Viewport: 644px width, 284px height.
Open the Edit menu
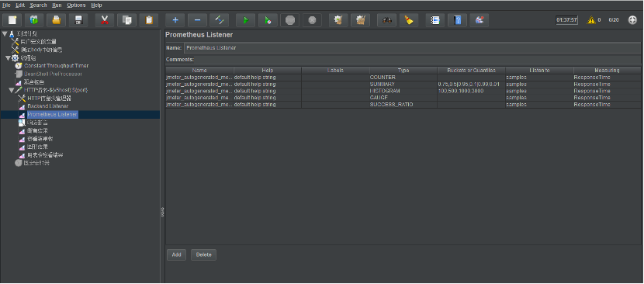[x=20, y=5]
